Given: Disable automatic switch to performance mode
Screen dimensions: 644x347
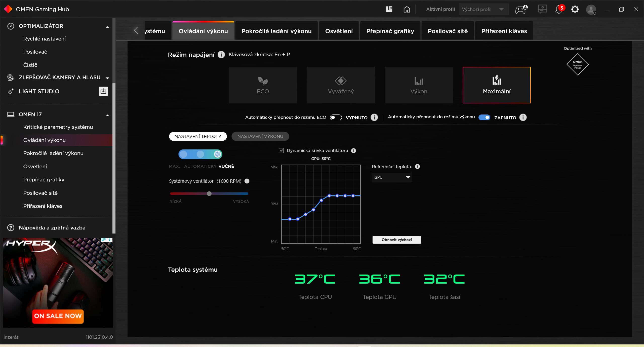Looking at the screenshot, I should coord(484,117).
